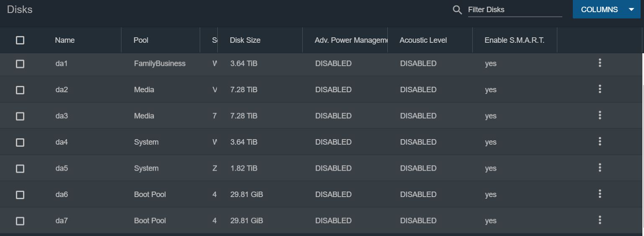This screenshot has height=236, width=644.
Task: Open the COLUMNS dropdown
Action: tap(607, 9)
